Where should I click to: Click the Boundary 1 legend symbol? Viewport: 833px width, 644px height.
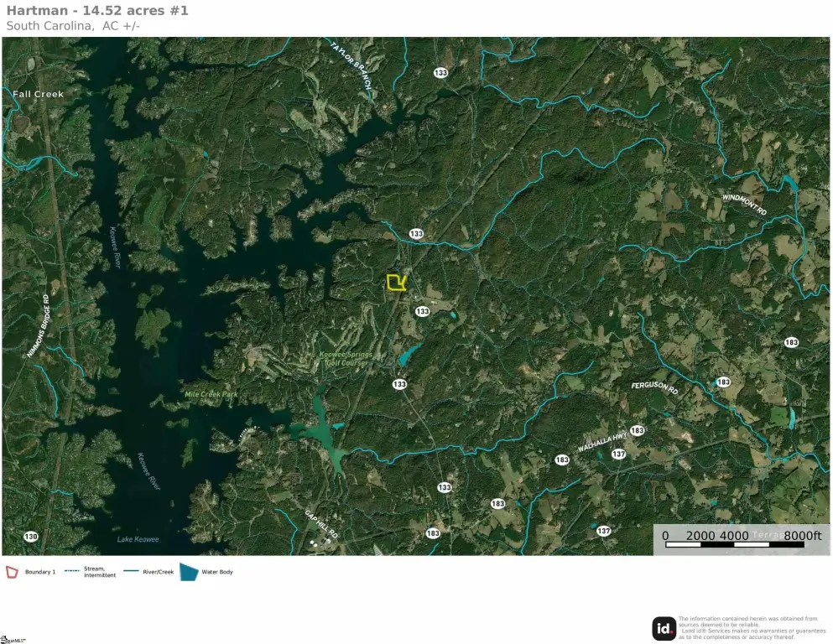[x=13, y=572]
